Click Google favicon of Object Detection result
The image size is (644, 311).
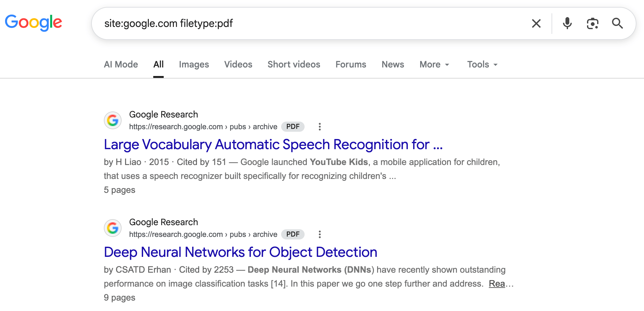pos(113,228)
